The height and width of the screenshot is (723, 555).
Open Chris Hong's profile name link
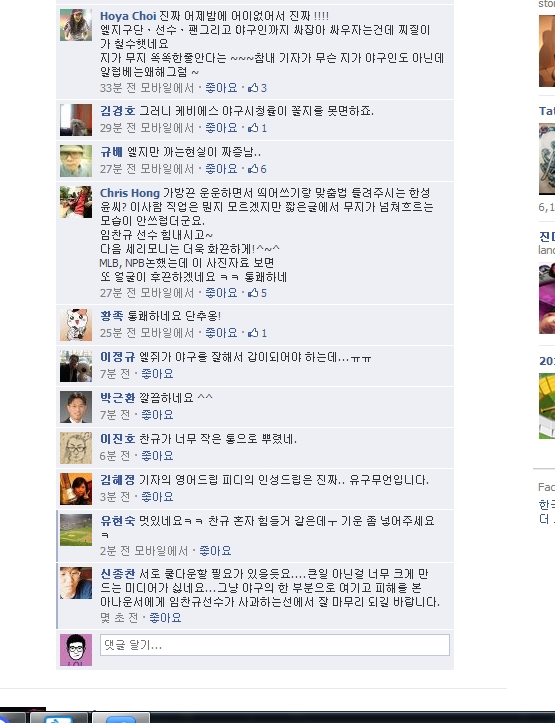pyautogui.click(x=130, y=193)
